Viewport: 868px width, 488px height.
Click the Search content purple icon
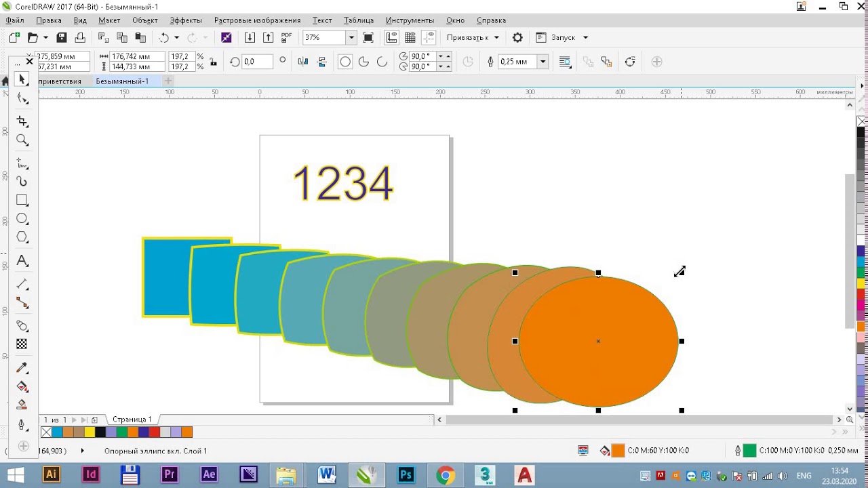pos(226,37)
